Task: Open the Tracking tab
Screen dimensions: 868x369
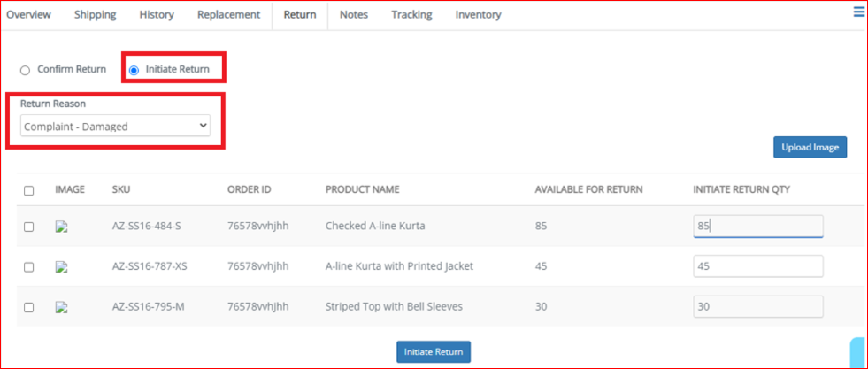Action: (411, 15)
